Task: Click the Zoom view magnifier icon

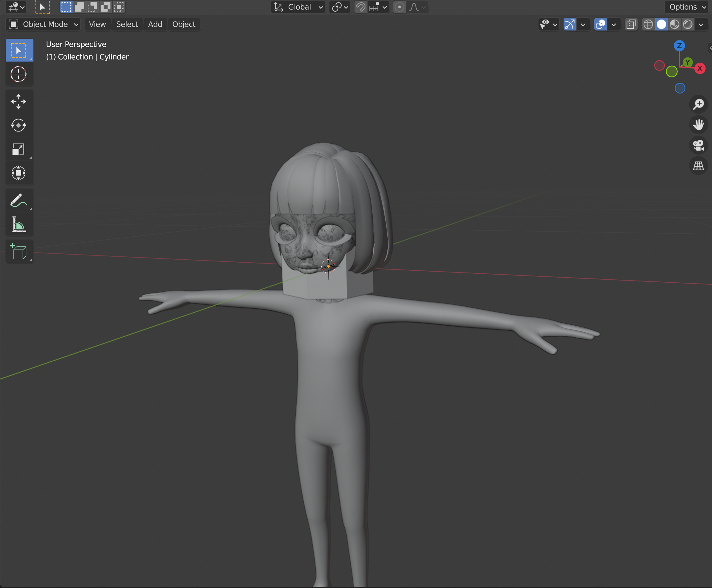Action: point(698,104)
